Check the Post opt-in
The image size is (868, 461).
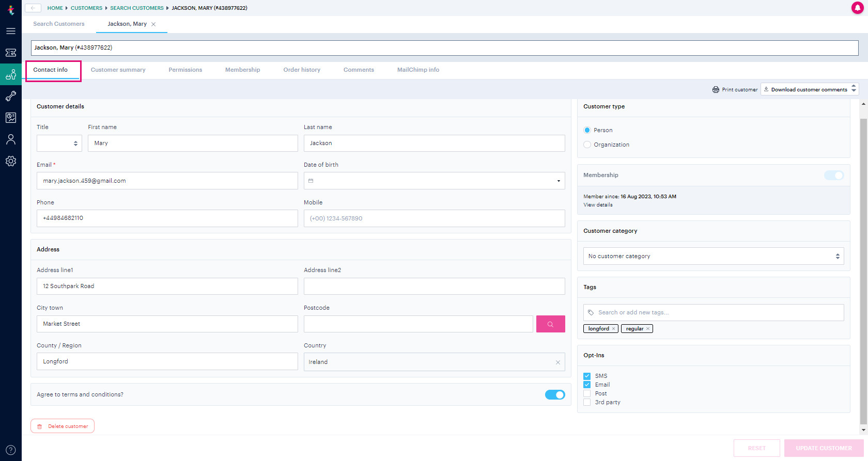[x=587, y=394]
